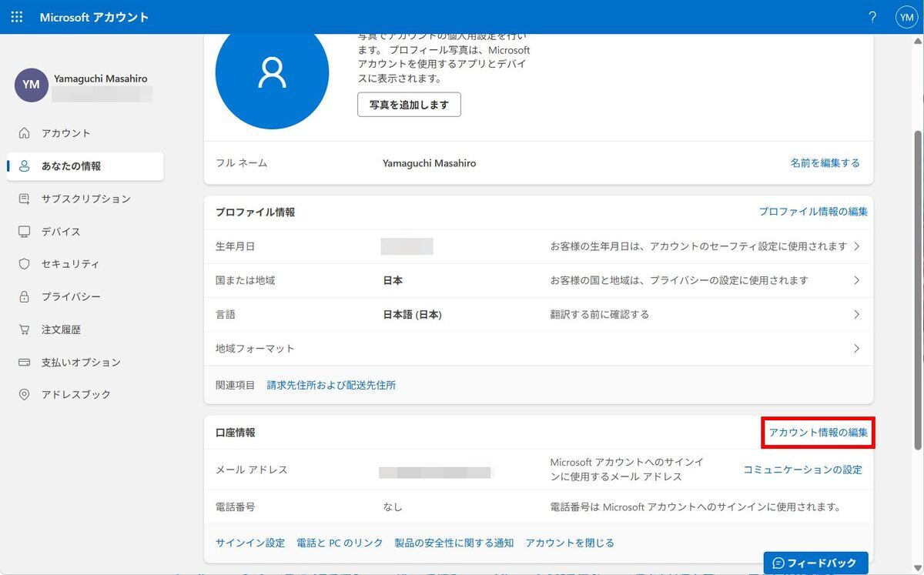924x575 pixels.
Task: Click the sidebar name Yamaguchi Masahiro
Action: click(100, 79)
